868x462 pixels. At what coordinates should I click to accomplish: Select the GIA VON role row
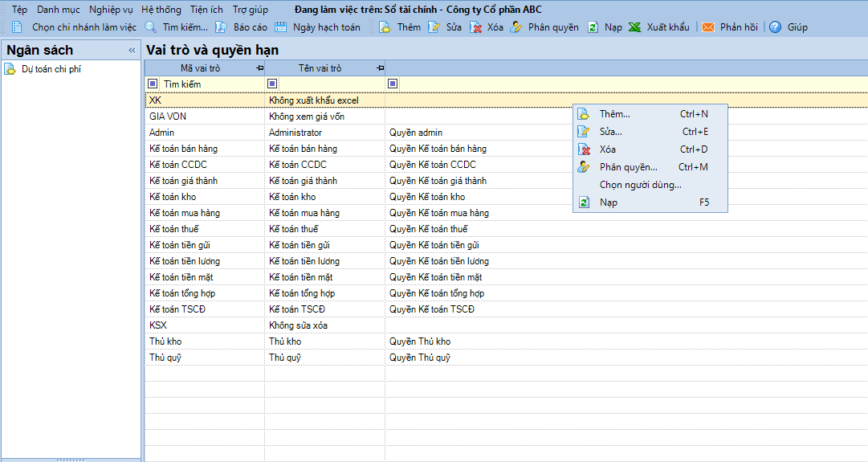506,117
